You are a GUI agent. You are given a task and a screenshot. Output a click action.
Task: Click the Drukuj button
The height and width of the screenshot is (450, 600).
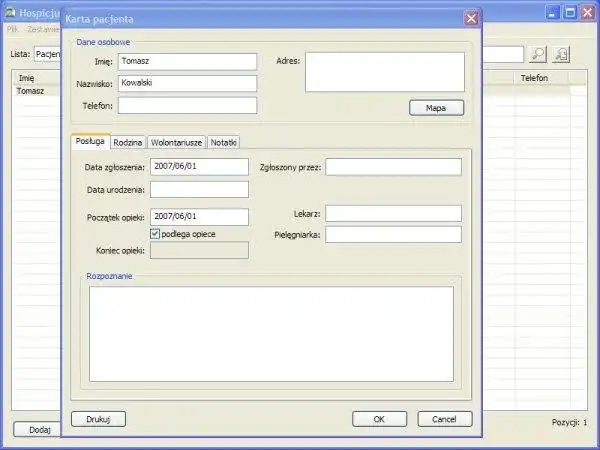98,419
